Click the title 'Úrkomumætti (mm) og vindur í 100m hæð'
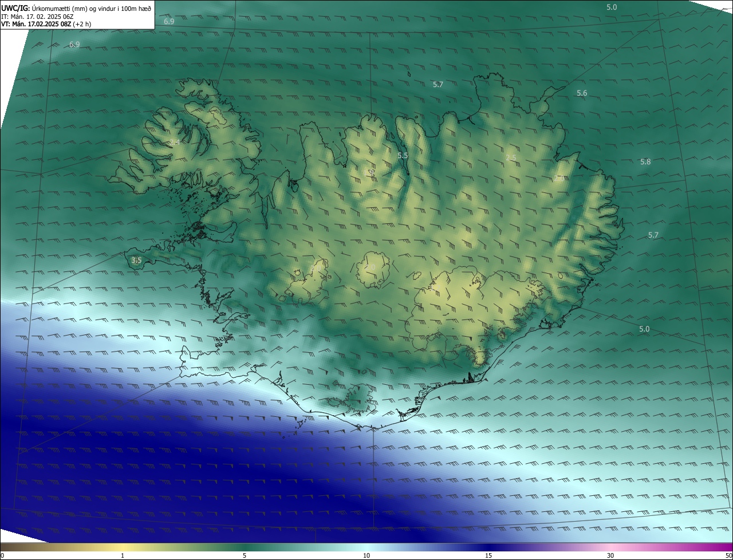 tap(91, 8)
